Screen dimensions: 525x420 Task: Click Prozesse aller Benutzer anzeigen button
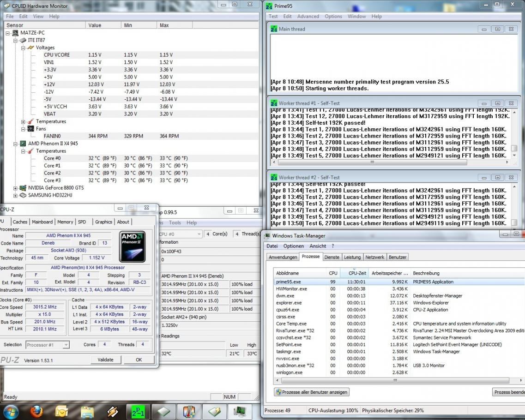click(311, 392)
